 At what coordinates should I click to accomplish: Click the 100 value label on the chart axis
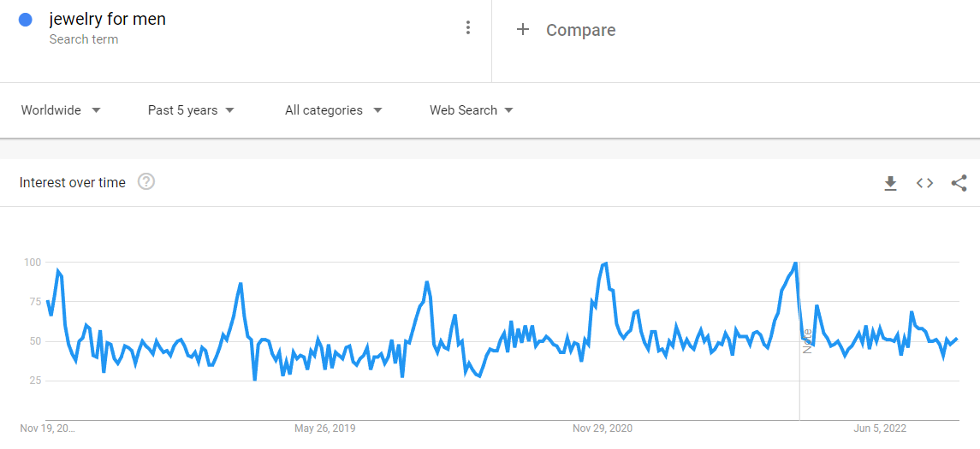tap(31, 262)
